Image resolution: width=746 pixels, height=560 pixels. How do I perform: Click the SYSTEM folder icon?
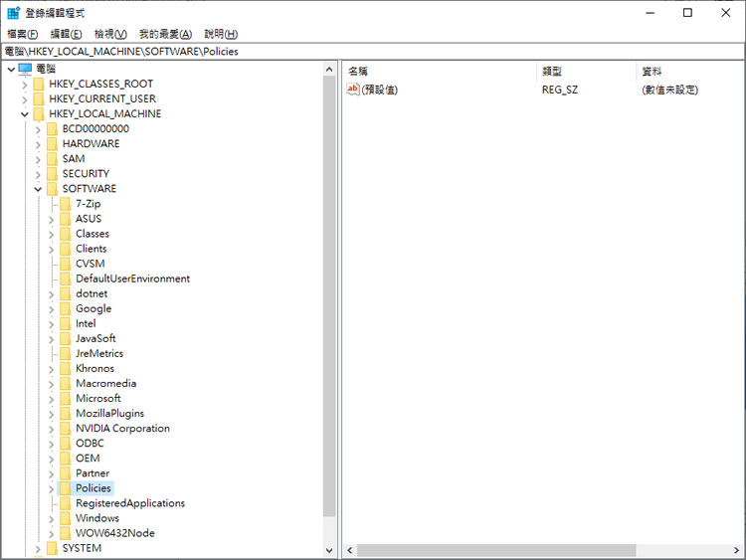[x=53, y=549]
